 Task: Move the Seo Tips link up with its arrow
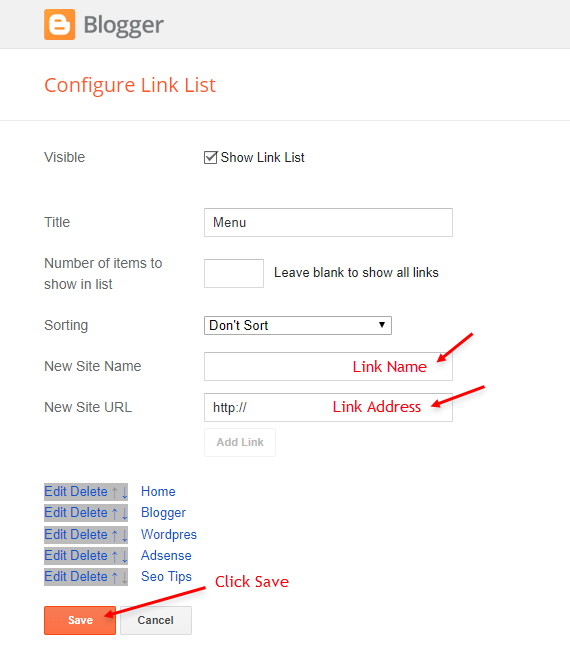click(x=114, y=577)
